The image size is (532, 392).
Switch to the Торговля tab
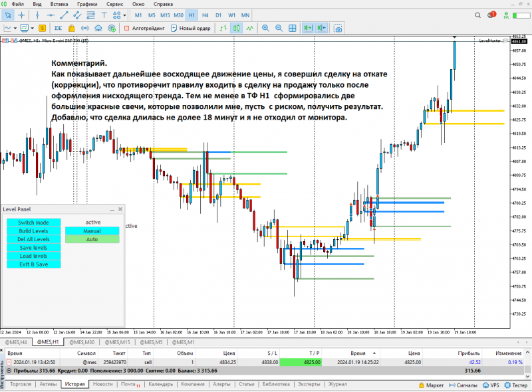21,384
